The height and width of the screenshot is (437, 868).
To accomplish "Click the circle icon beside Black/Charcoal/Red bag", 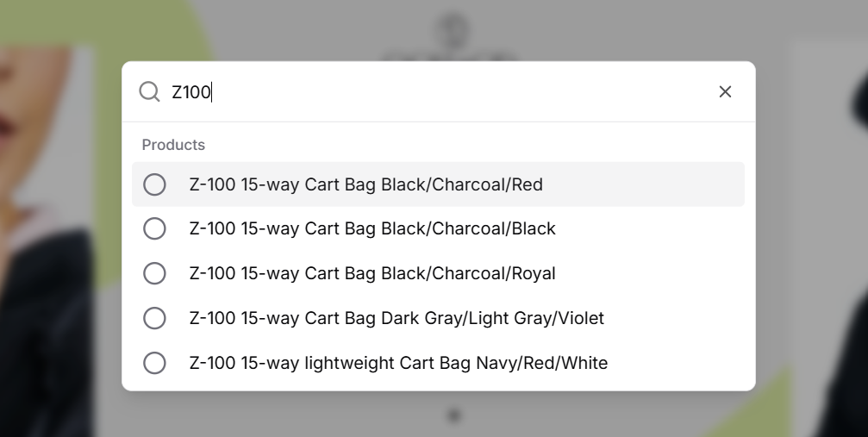I will pyautogui.click(x=154, y=184).
